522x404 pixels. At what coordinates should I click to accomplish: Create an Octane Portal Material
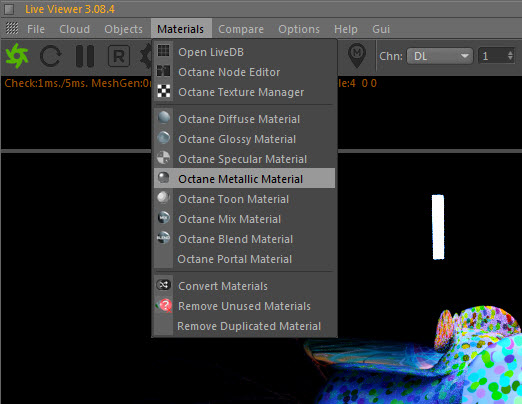coord(244,259)
